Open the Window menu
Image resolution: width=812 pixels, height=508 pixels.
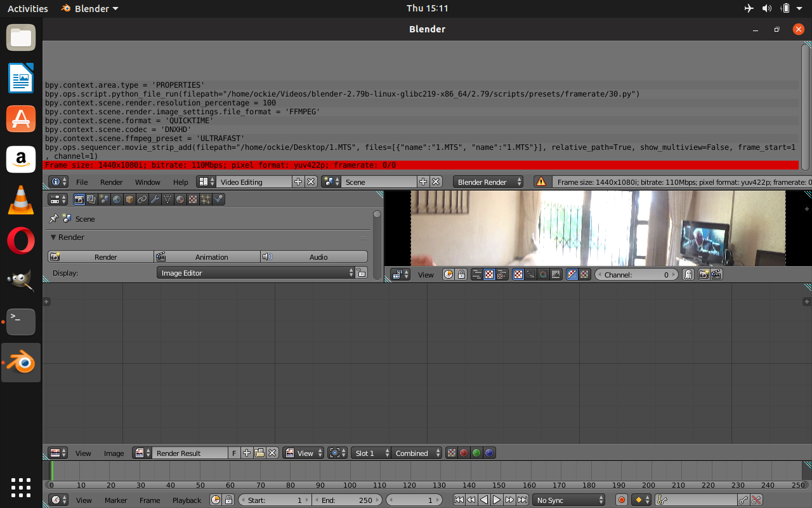pyautogui.click(x=148, y=182)
